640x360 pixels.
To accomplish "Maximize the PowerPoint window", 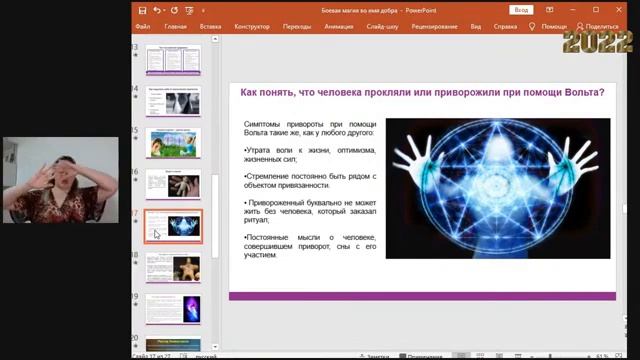I will click(596, 10).
